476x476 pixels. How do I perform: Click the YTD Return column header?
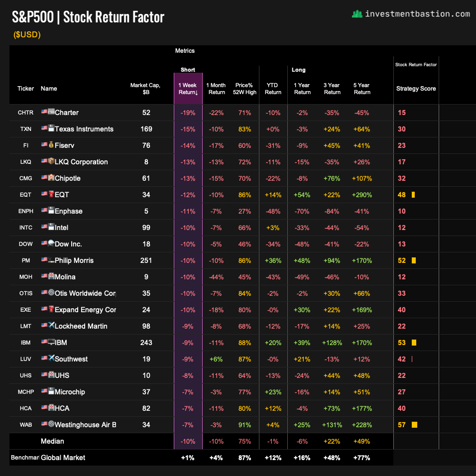pyautogui.click(x=273, y=89)
